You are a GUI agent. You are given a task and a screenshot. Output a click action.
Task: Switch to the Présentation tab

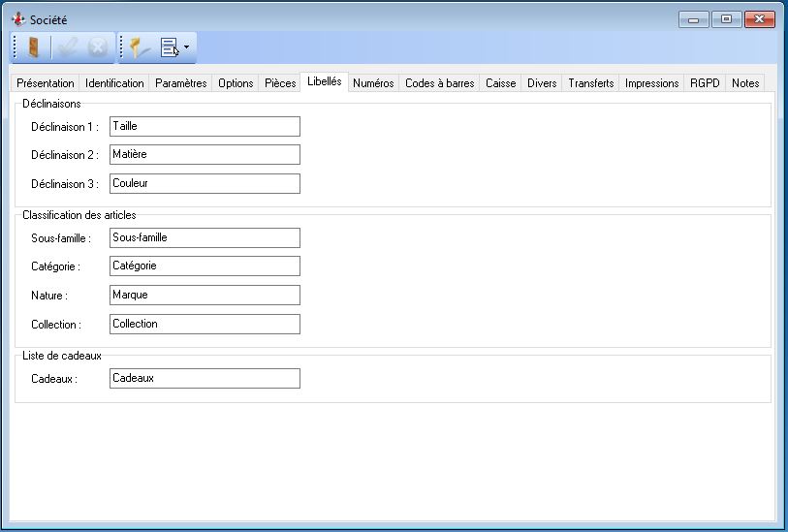[x=46, y=83]
